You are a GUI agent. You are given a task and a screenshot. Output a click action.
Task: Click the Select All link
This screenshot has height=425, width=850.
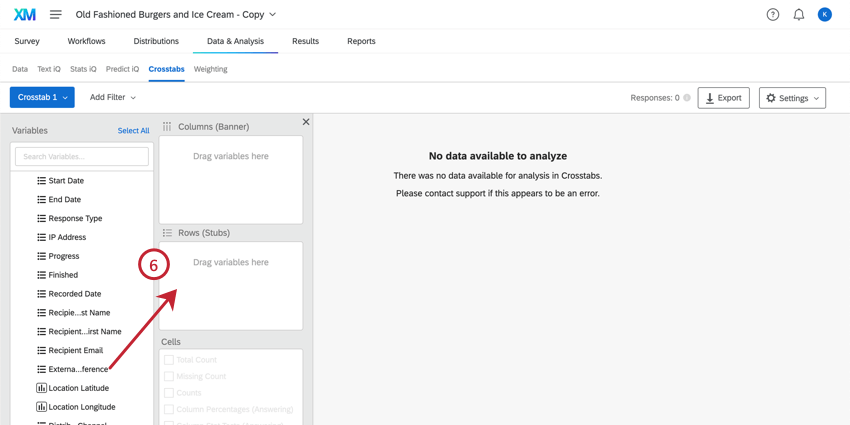click(133, 131)
